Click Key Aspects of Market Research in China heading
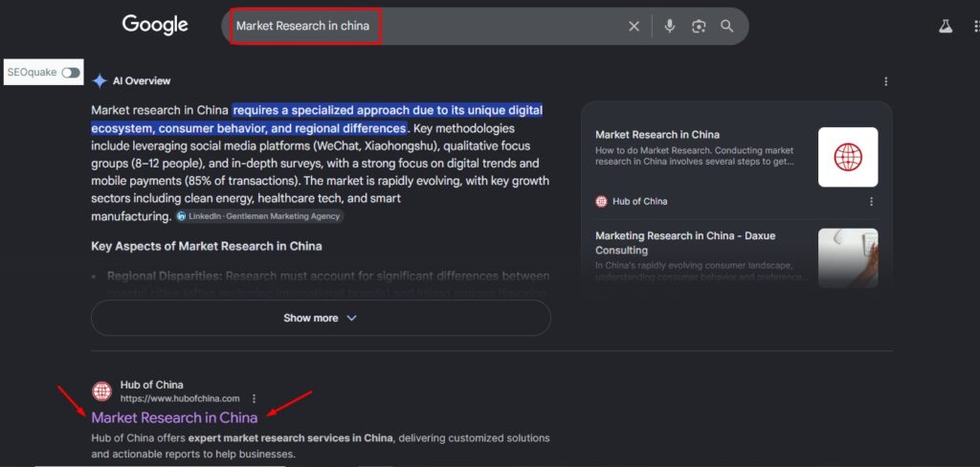This screenshot has width=980, height=467. click(x=207, y=246)
